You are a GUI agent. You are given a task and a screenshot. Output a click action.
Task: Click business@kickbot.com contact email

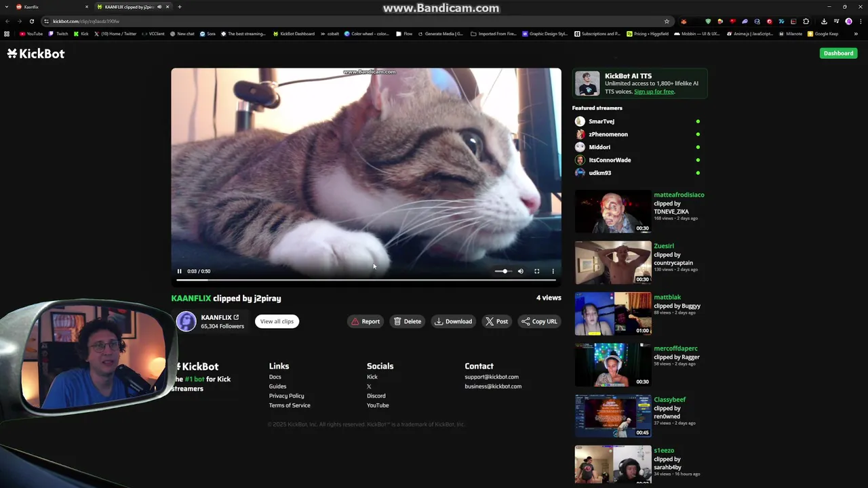click(493, 386)
